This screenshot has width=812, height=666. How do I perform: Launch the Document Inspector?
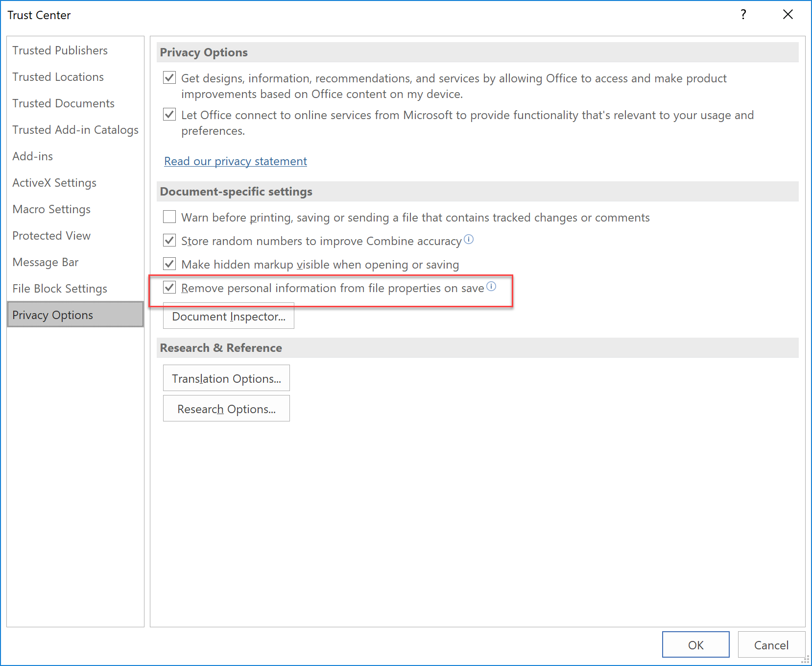click(228, 316)
